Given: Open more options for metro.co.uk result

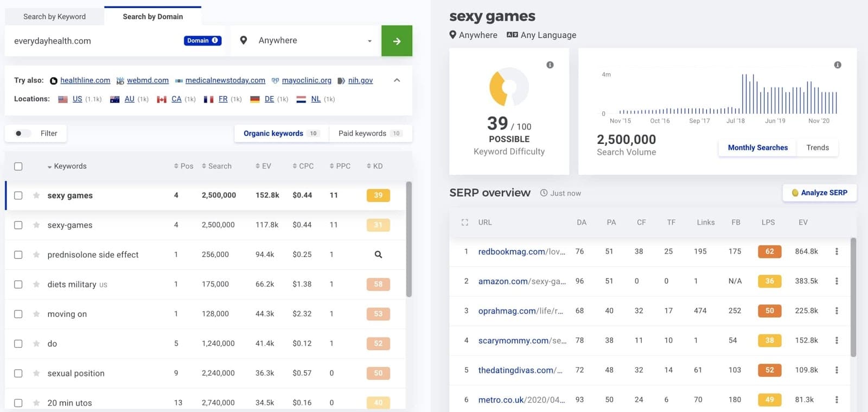Looking at the screenshot, I should tap(837, 400).
